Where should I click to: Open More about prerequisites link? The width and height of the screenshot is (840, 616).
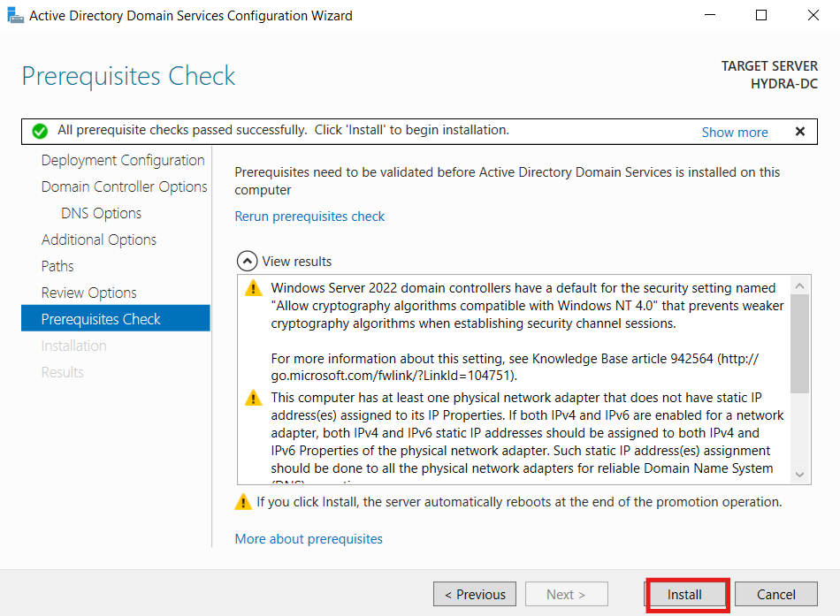coord(309,539)
